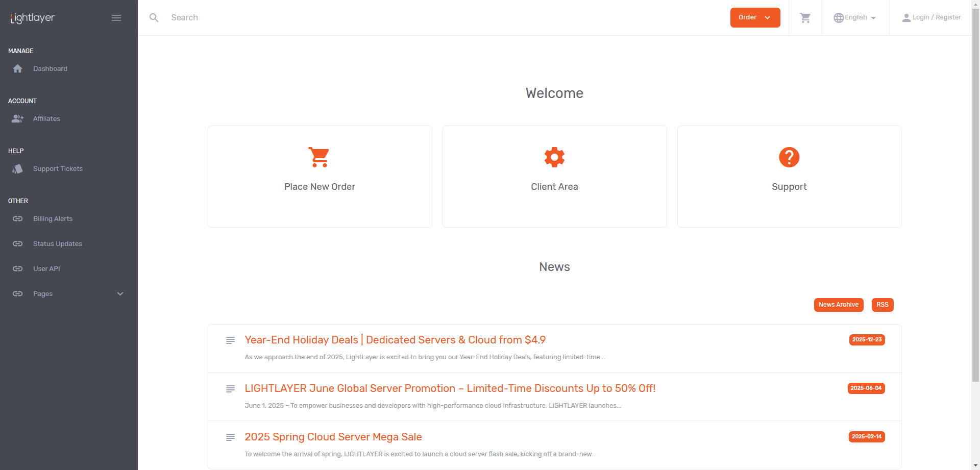The width and height of the screenshot is (980, 470).
Task: Click the Affiliates people icon
Action: click(18, 119)
